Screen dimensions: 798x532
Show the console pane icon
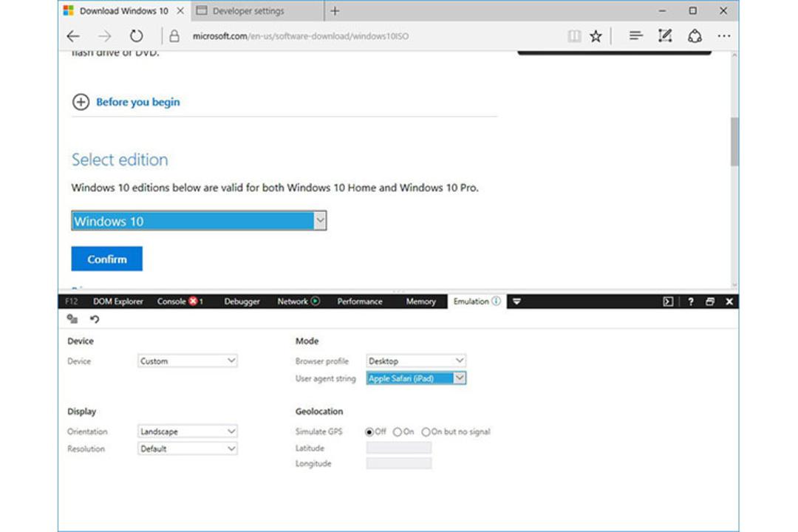coord(668,301)
